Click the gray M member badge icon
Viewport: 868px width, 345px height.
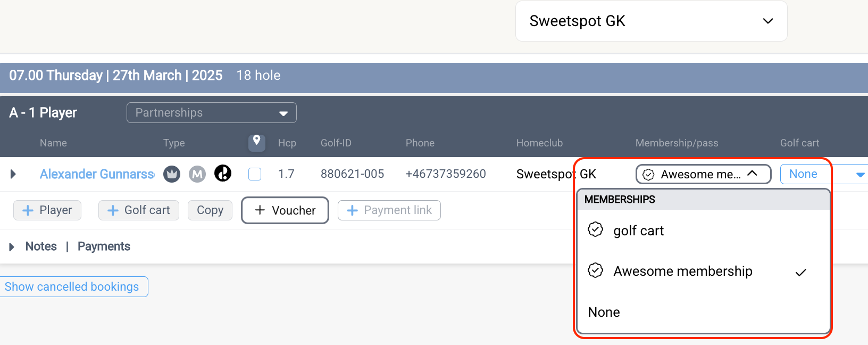coord(197,174)
